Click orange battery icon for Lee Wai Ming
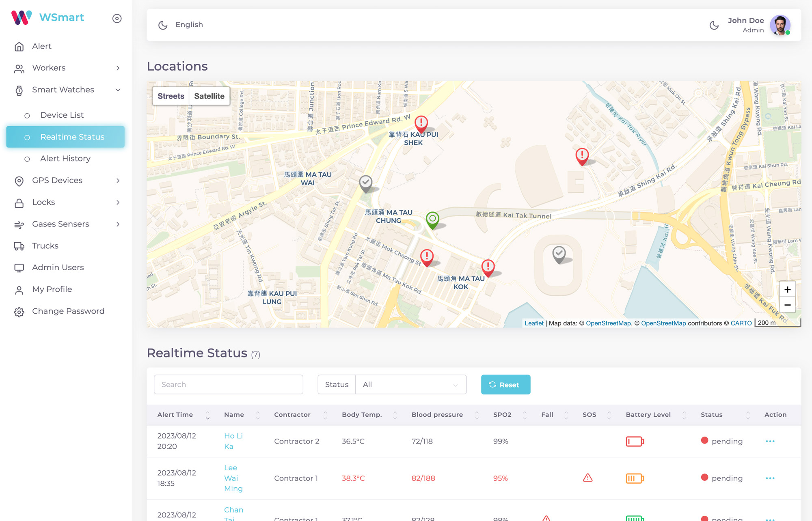Viewport: 812px width, 521px height. [635, 478]
